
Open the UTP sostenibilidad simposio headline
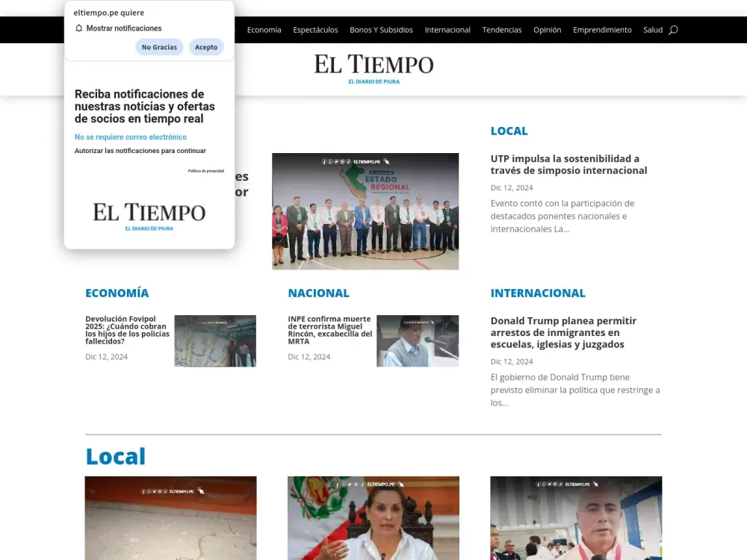pos(569,164)
